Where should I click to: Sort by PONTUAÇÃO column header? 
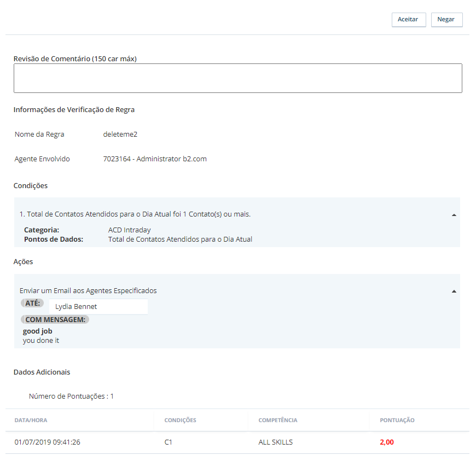click(x=397, y=421)
